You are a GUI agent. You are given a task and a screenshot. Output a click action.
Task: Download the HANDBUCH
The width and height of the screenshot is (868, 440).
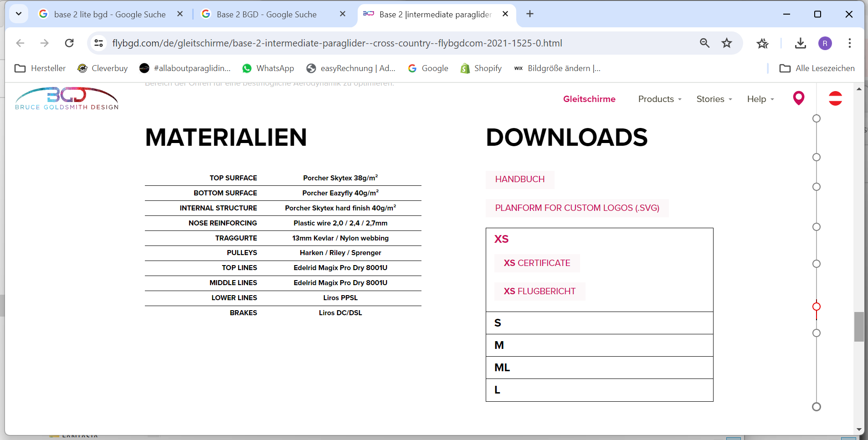point(520,179)
